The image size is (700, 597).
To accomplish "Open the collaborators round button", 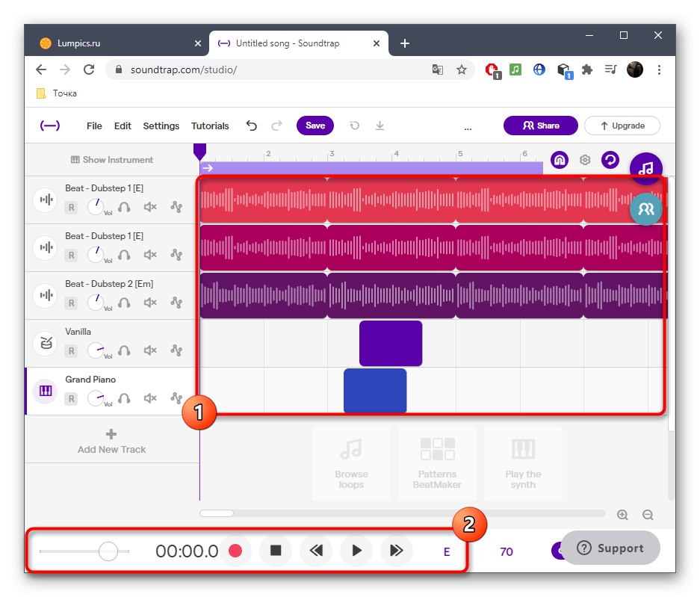I will (x=646, y=208).
